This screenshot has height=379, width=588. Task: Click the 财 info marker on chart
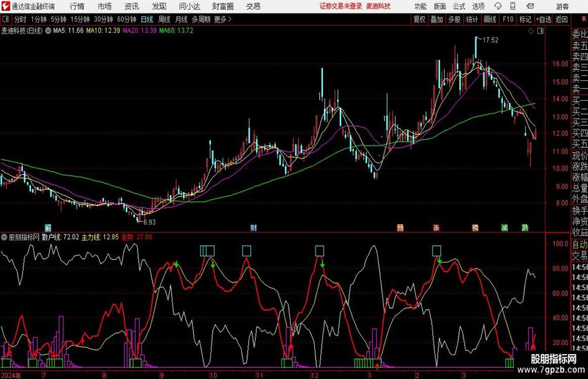point(253,228)
